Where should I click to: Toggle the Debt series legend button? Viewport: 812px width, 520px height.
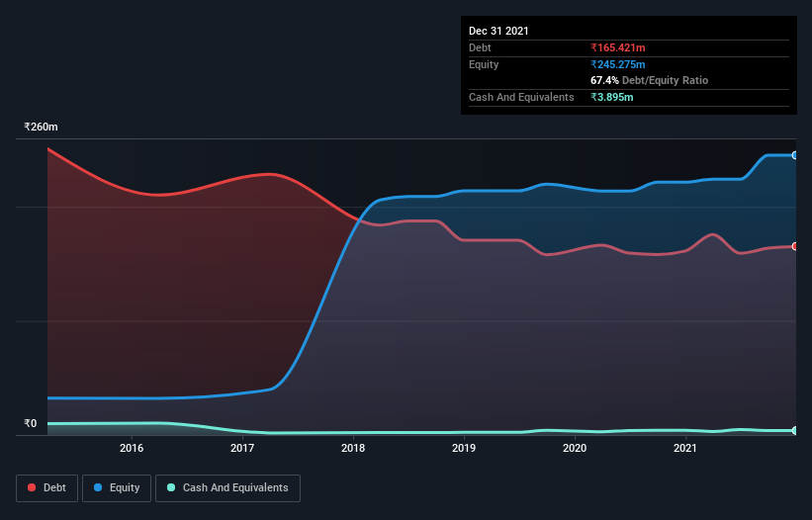point(47,488)
